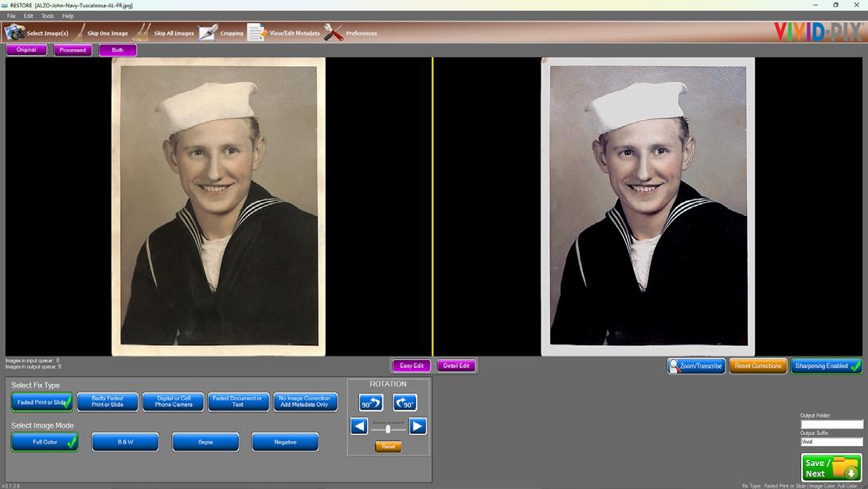Select Faded Print or Slide fix type

42,402
